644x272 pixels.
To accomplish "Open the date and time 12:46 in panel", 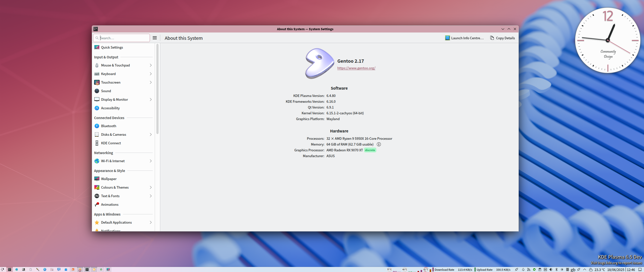I will (621, 269).
